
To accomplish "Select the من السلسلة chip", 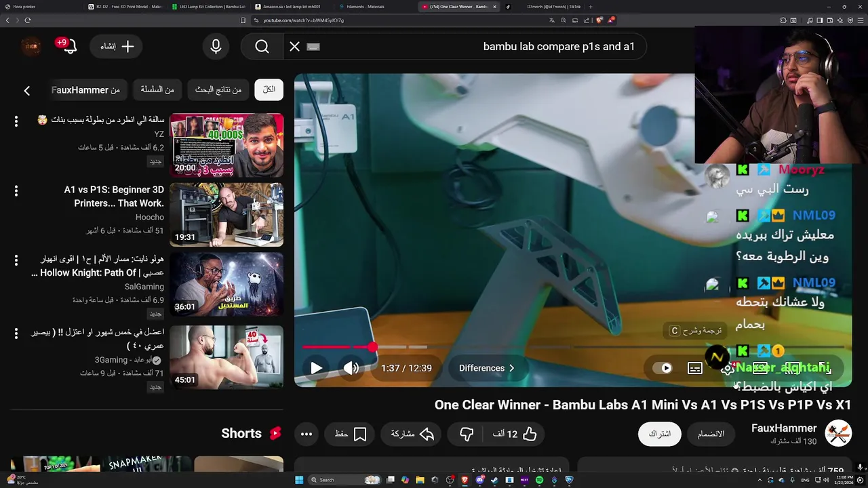I will coord(157,89).
